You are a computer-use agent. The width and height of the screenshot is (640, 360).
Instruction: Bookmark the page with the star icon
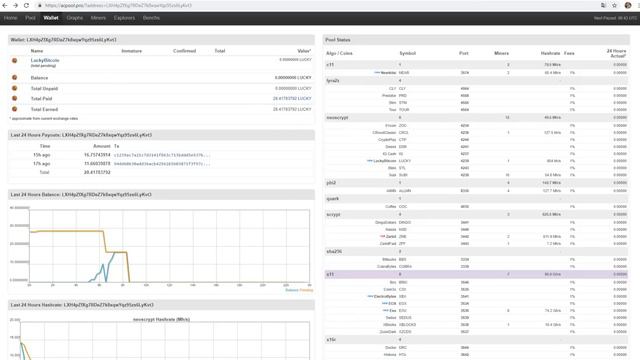point(614,5)
